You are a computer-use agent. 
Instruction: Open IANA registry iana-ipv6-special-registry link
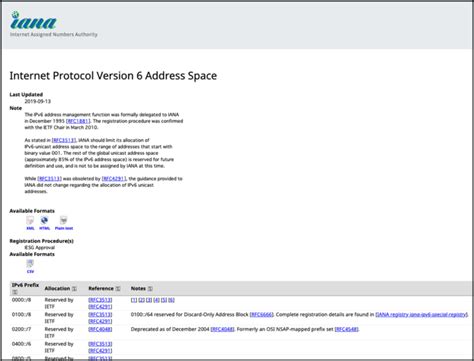tap(422, 315)
